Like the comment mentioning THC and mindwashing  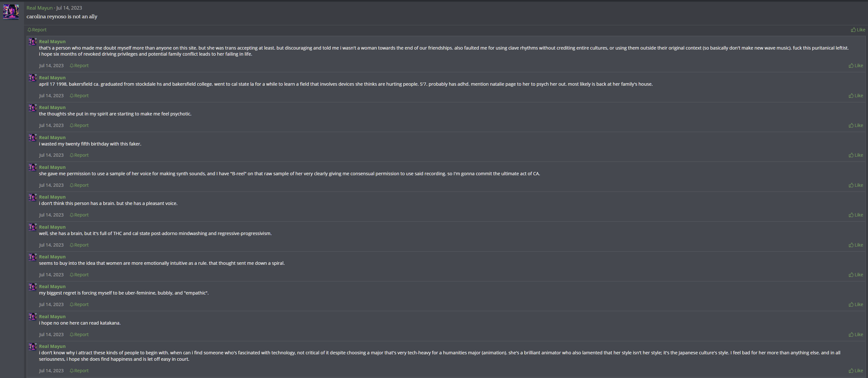click(856, 245)
